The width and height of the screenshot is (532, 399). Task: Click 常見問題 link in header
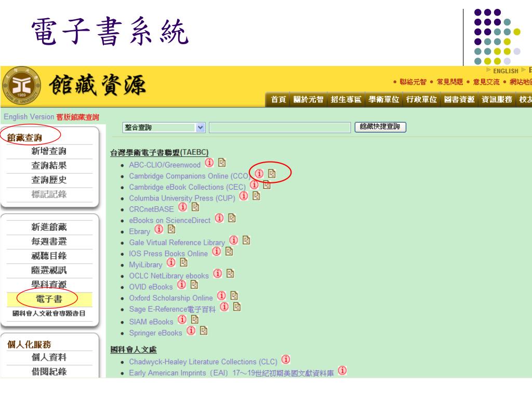click(449, 82)
